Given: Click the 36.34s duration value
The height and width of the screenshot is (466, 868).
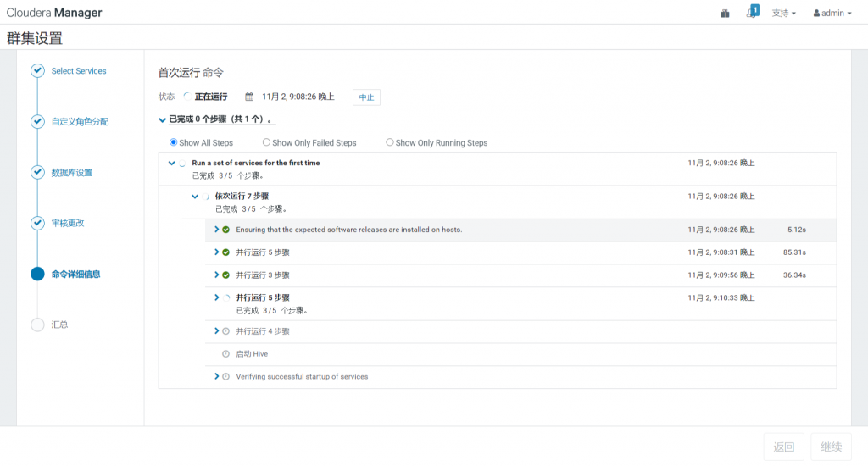Looking at the screenshot, I should tap(794, 275).
